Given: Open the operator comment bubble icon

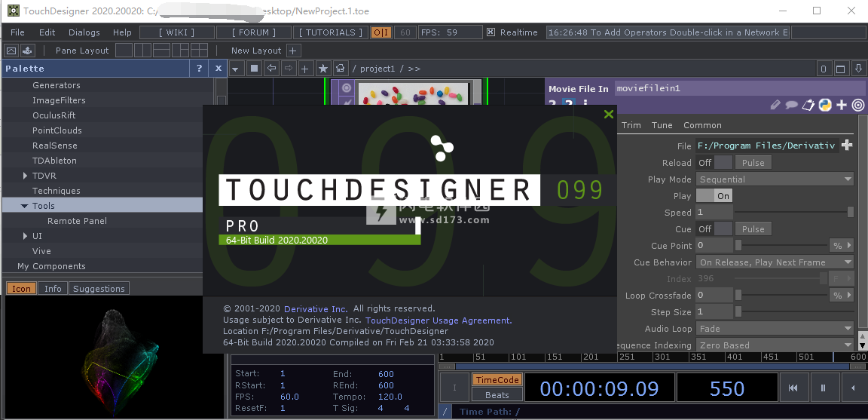Looking at the screenshot, I should pyautogui.click(x=792, y=104).
